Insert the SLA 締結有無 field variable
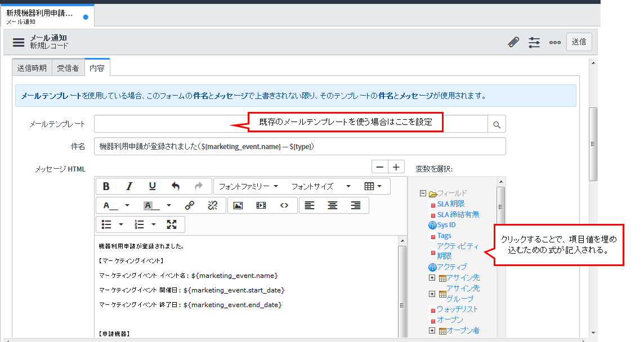This screenshot has height=342, width=644. 458,215
